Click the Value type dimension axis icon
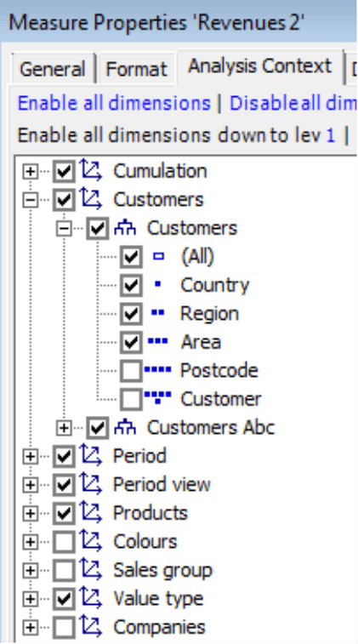 tap(91, 598)
